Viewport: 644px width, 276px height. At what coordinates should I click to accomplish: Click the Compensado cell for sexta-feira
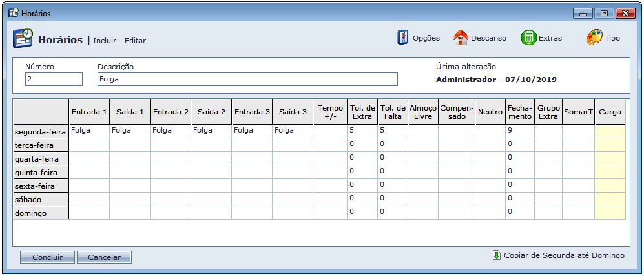pyautogui.click(x=456, y=185)
